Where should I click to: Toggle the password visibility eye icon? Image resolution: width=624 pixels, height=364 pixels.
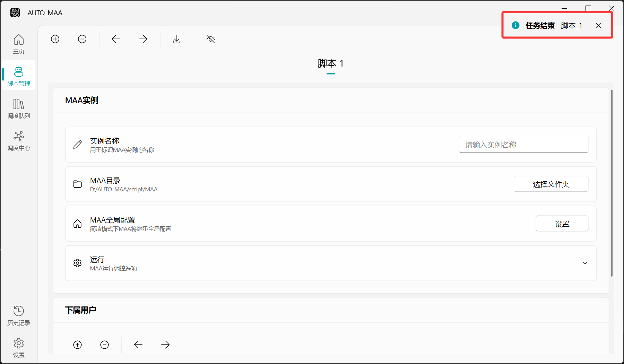click(x=210, y=39)
